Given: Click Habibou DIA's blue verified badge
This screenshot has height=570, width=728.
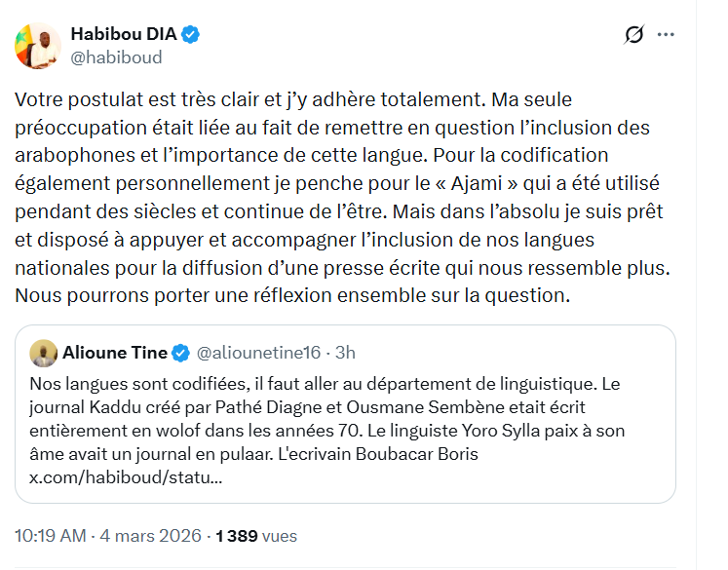Looking at the screenshot, I should click(x=192, y=35).
